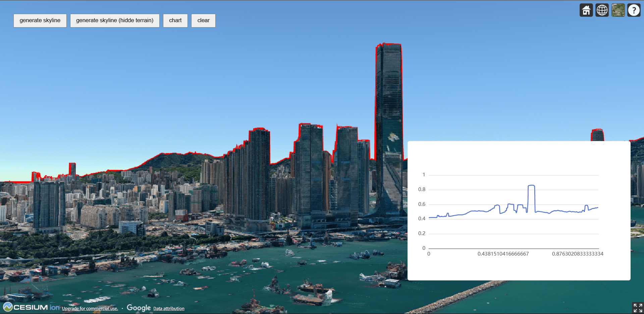Click the 1 y-axis label on chart
Image resolution: width=644 pixels, height=314 pixels.
point(424,175)
